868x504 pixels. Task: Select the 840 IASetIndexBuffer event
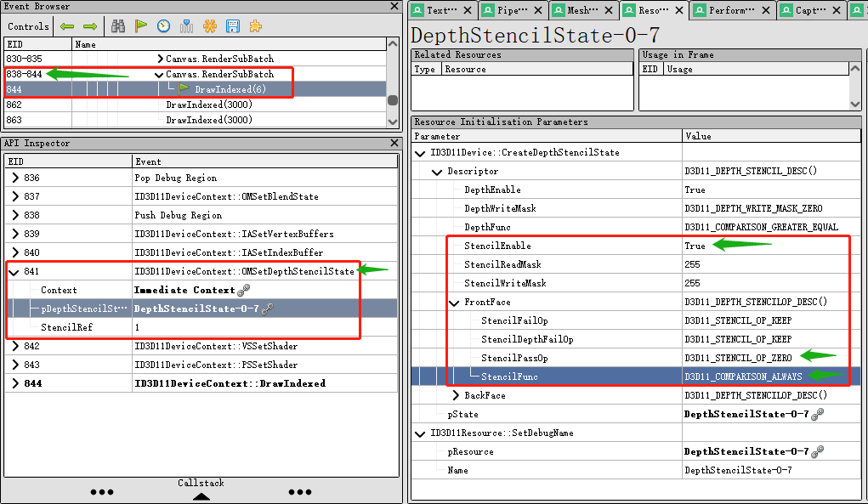(201, 252)
